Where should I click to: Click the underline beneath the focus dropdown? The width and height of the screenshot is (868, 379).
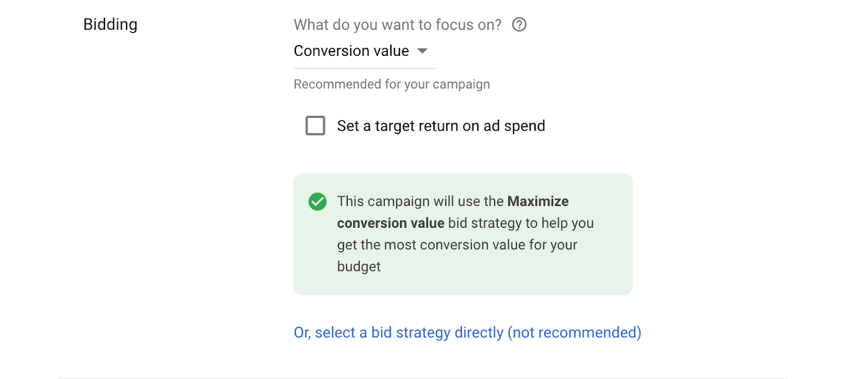tap(364, 68)
